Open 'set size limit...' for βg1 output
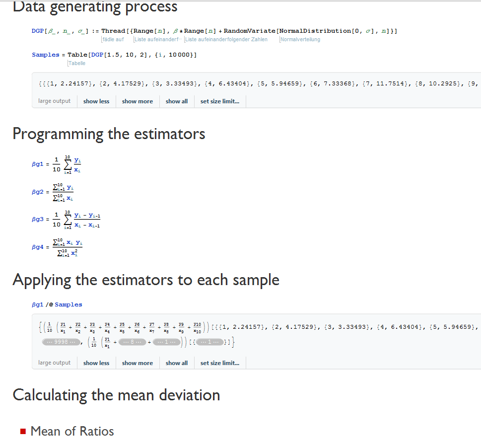The image size is (481, 448). point(219,363)
